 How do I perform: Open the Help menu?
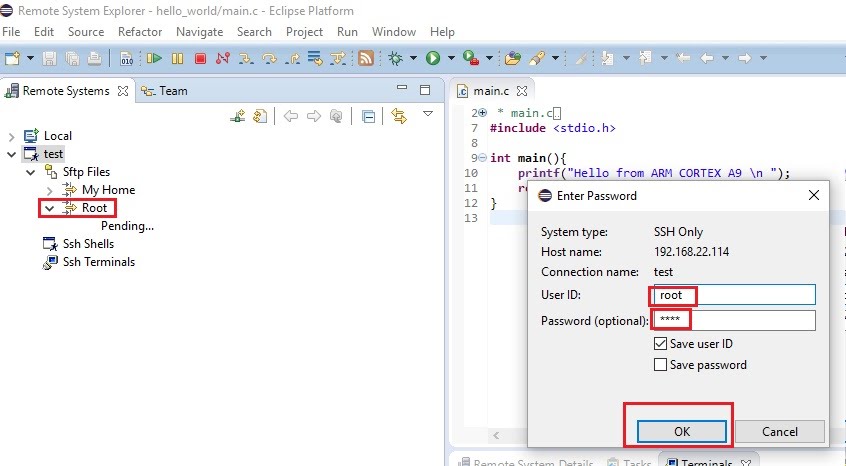tap(442, 32)
